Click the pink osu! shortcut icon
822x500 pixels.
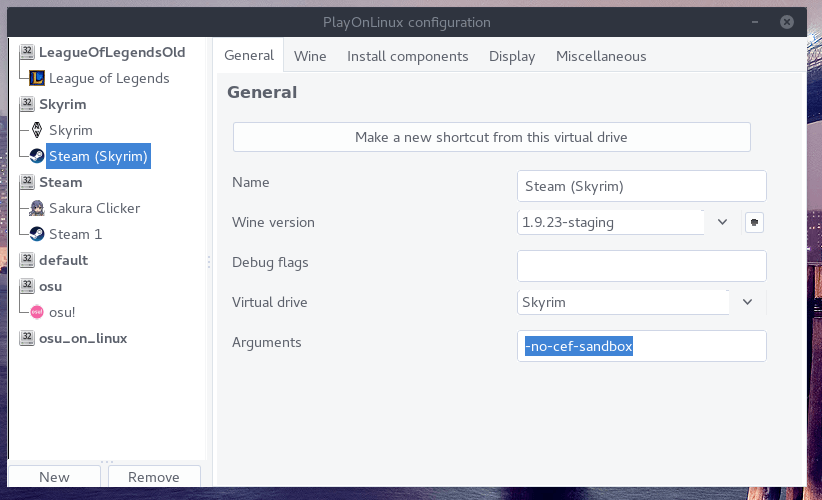[37, 312]
